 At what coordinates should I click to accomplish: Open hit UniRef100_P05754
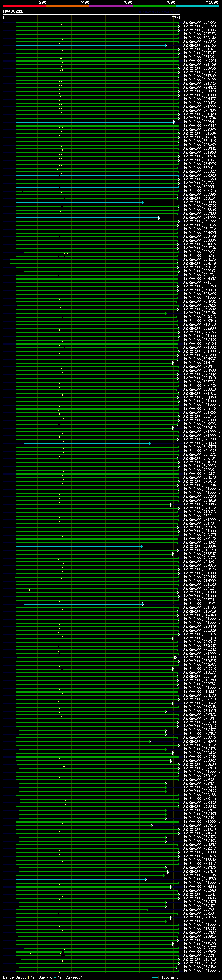(199, 256)
